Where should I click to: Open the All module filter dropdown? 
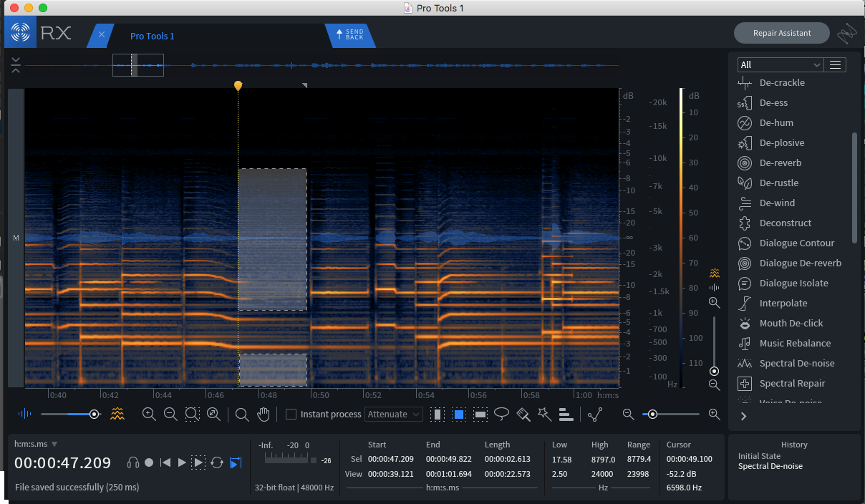click(780, 64)
